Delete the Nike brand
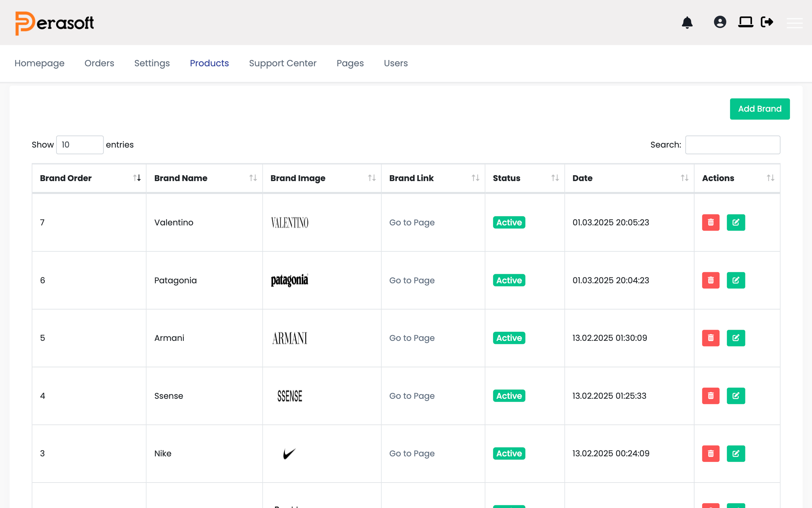 (x=711, y=454)
